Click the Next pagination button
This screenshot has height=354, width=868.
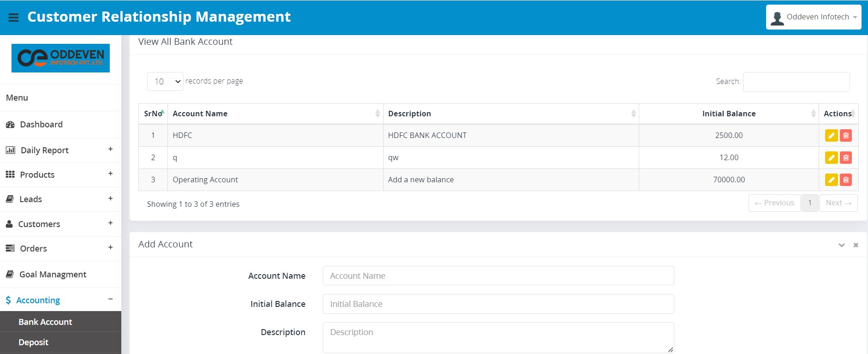838,203
